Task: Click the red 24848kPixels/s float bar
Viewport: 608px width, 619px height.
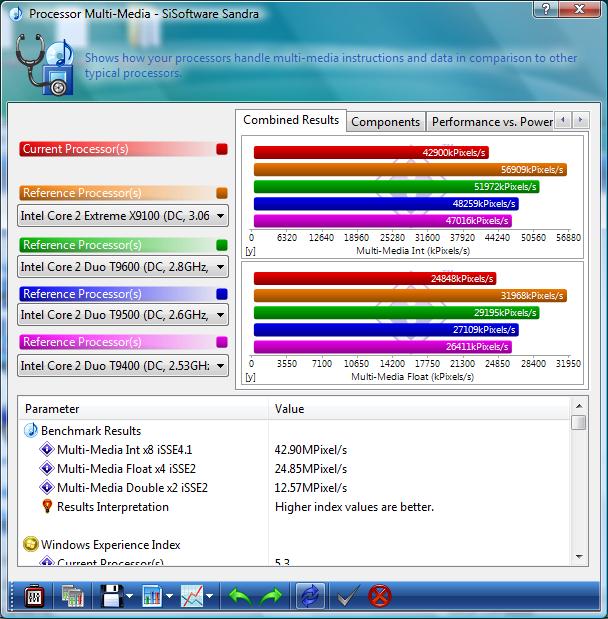Action: click(375, 278)
